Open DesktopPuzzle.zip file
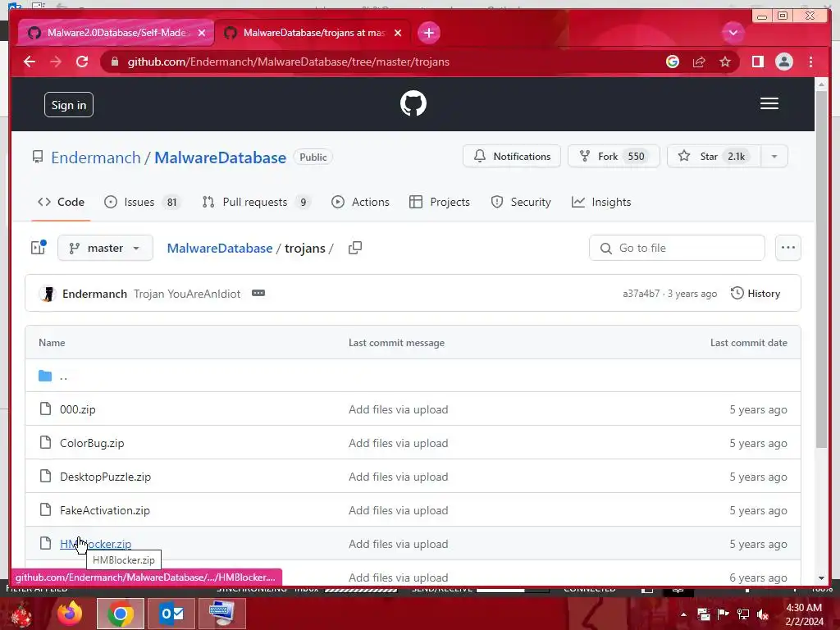The width and height of the screenshot is (840, 630). [106, 477]
